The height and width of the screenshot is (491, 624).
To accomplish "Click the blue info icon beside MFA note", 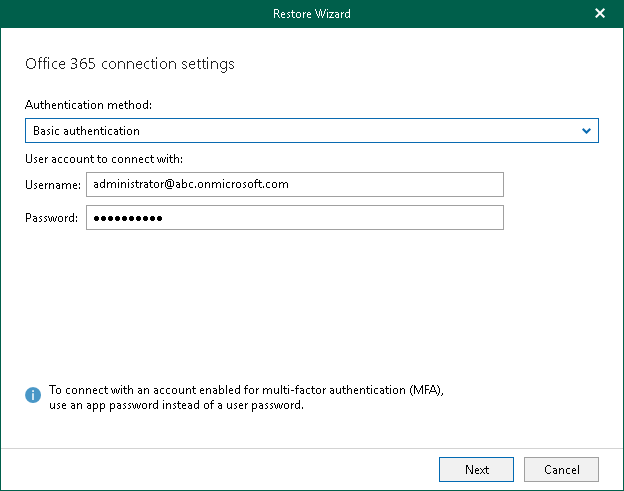I will (34, 396).
